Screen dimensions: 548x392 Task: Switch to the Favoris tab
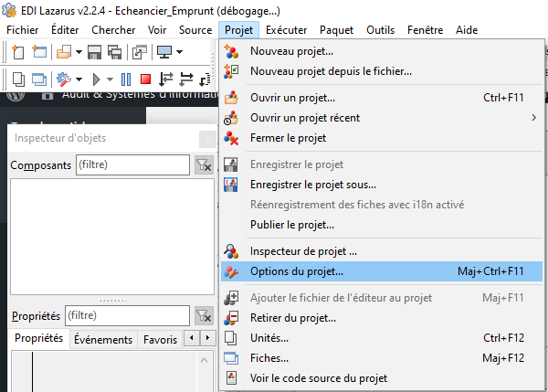pos(160,339)
